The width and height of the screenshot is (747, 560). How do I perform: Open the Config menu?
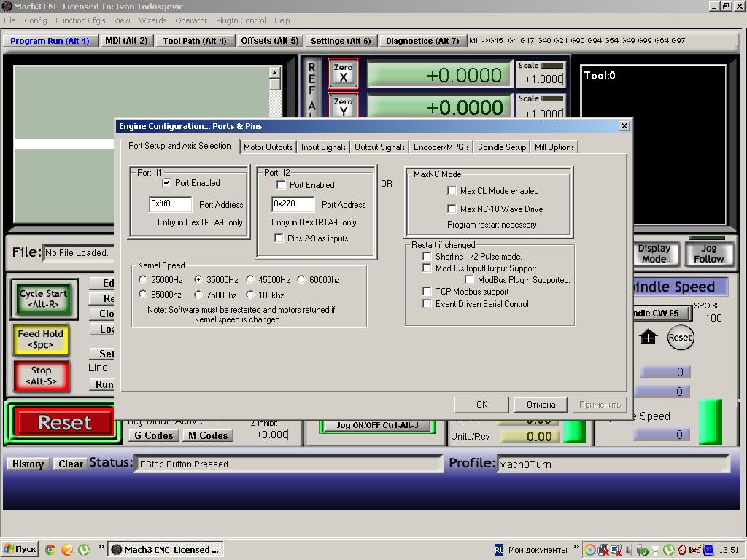click(36, 20)
